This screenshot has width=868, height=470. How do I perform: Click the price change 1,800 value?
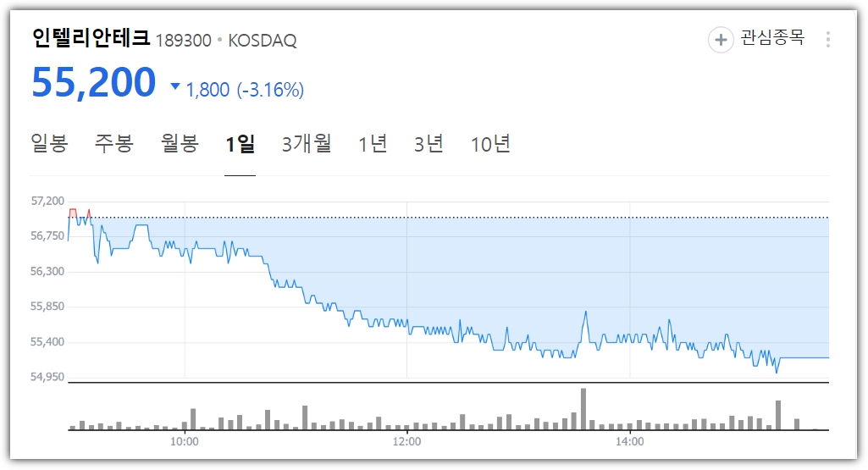[207, 90]
